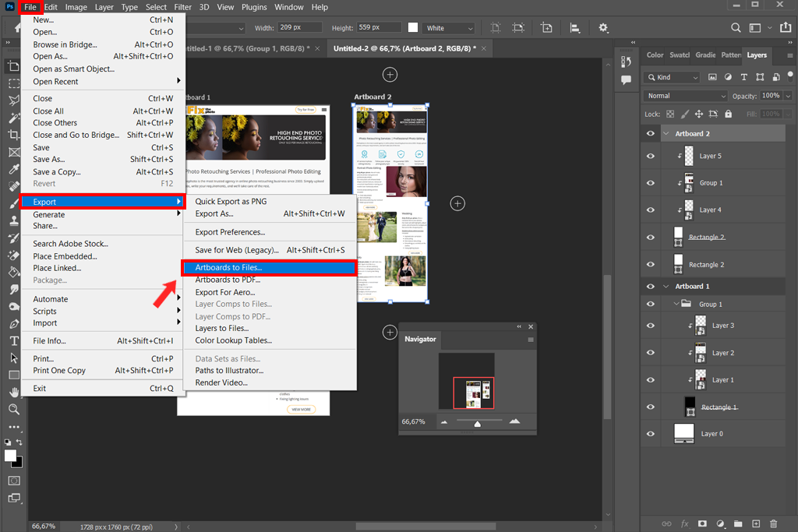This screenshot has width=798, height=532.
Task: Hide Layer 0 eye icon
Action: [x=651, y=434]
